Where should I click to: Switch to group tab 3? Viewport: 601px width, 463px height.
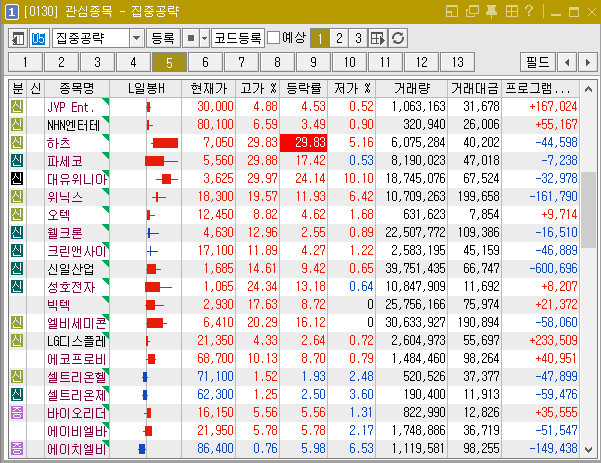point(97,62)
